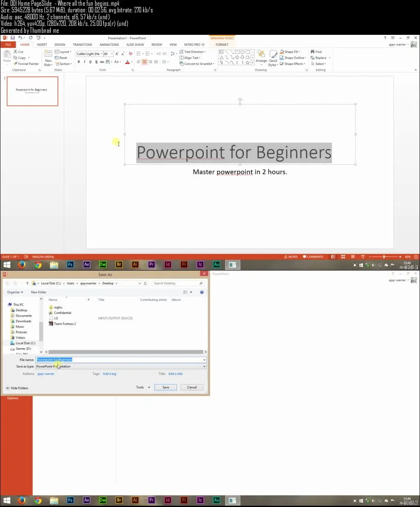Open the Tools dropdown in Save As
The height and width of the screenshot is (507, 420).
click(x=143, y=387)
